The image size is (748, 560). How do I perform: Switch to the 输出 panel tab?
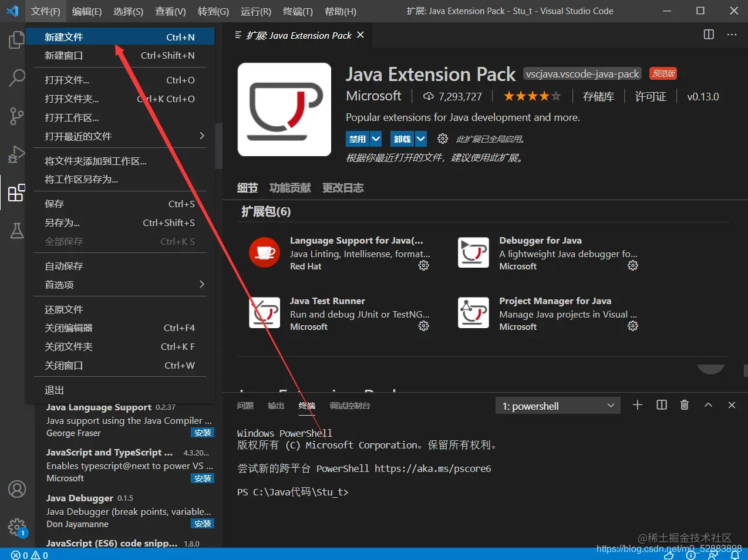point(276,406)
